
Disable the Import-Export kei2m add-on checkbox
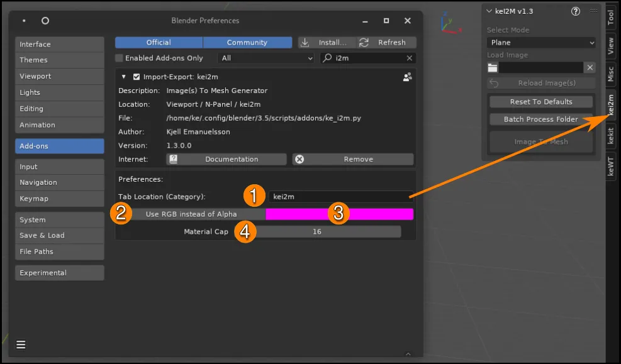[x=137, y=77]
